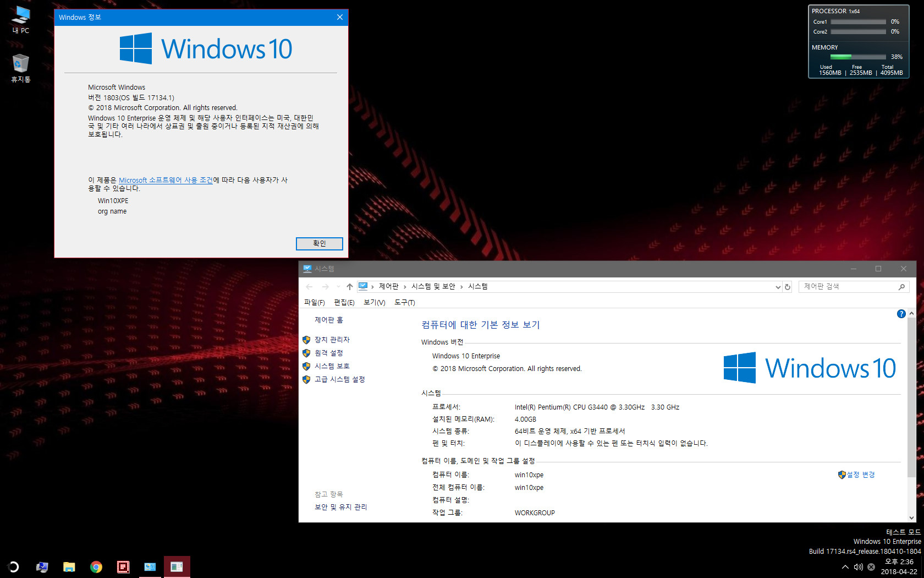Go forward in 시스템 window navigation

(325, 287)
